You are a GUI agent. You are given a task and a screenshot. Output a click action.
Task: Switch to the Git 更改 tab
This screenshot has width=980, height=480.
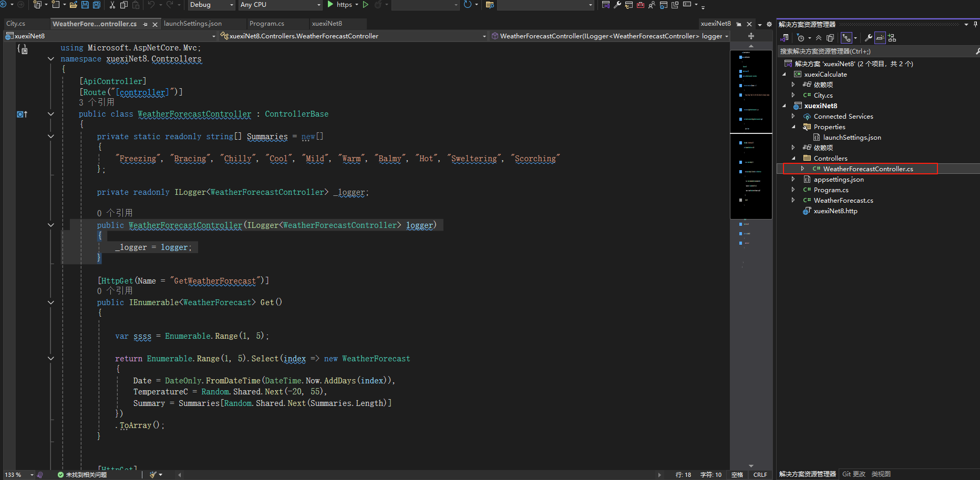coord(854,474)
